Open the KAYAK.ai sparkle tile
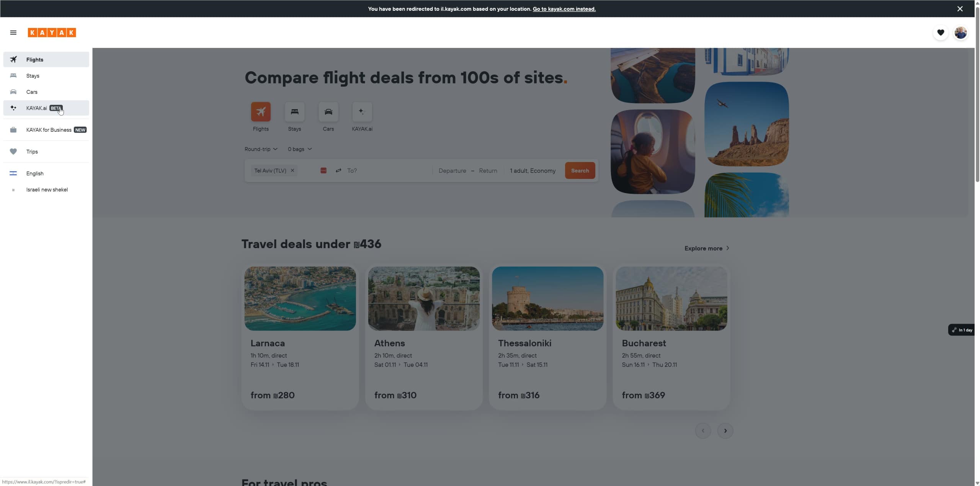 coord(362,112)
